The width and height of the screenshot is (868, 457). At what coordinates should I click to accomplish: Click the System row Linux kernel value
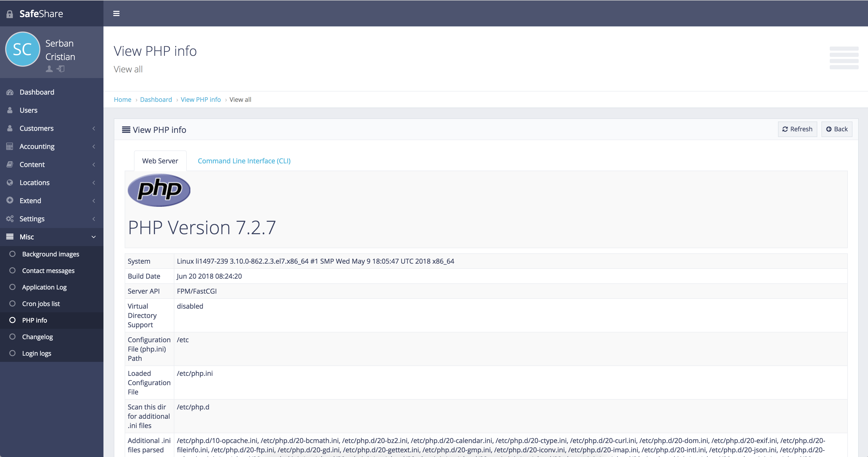[315, 261]
